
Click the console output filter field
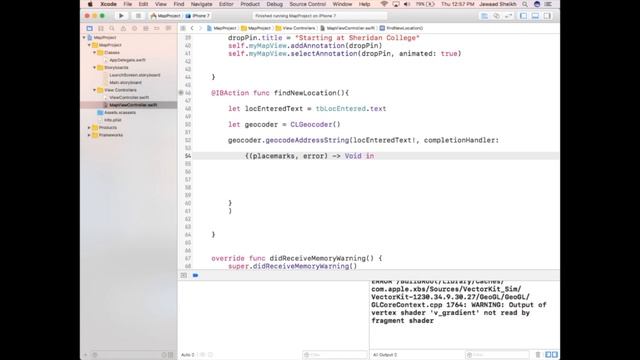[497, 355]
